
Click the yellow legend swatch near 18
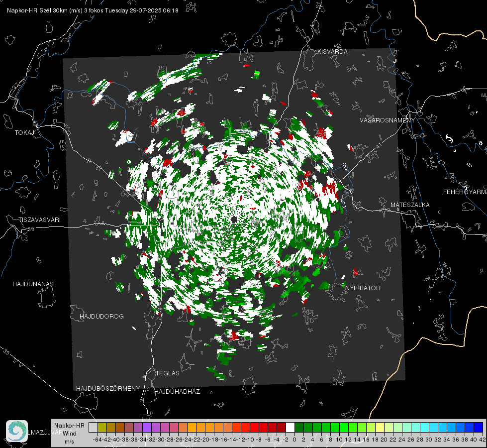click(x=380, y=427)
